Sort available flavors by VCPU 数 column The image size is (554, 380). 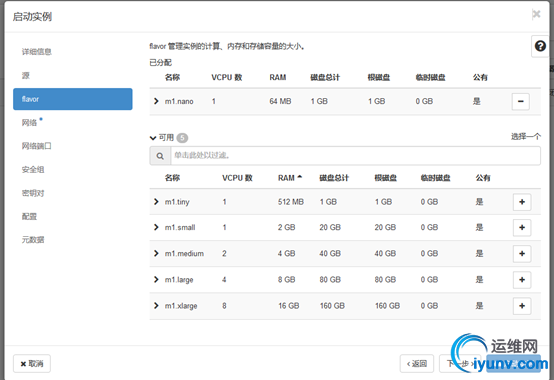(237, 178)
